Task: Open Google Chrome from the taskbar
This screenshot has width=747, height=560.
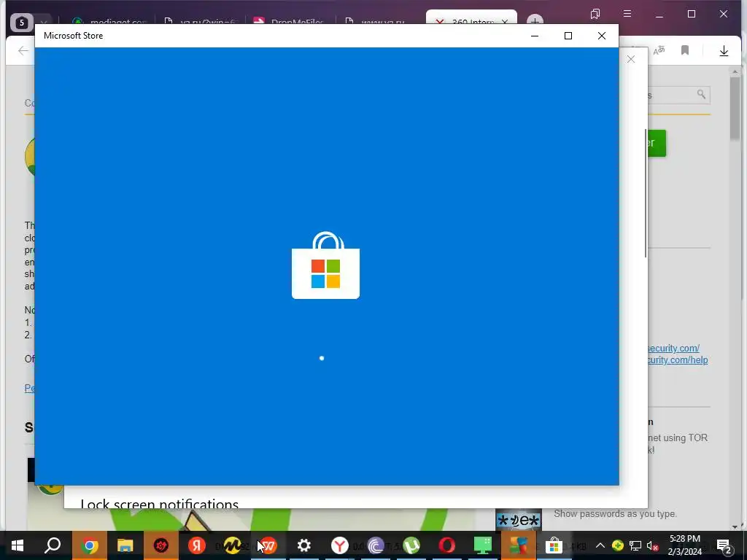Action: [89, 545]
